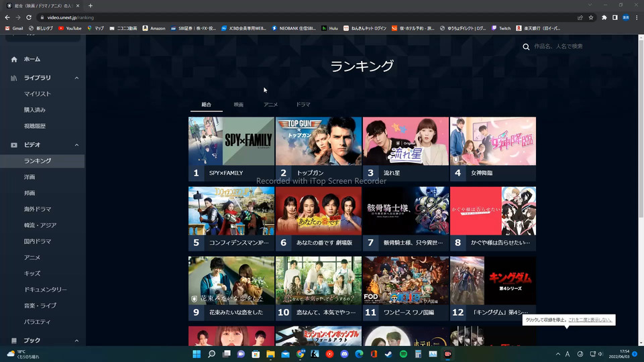644x362 pixels.
Task: Open the Chrome three-dot menu
Action: pyautogui.click(x=637, y=17)
